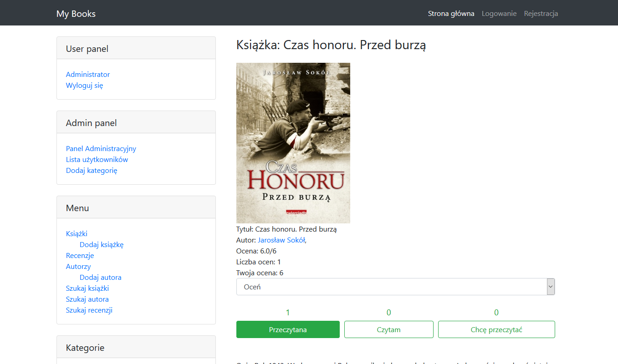Screen dimensions: 618x364
Task: Open 'Książki' in the menu
Action: coord(77,234)
